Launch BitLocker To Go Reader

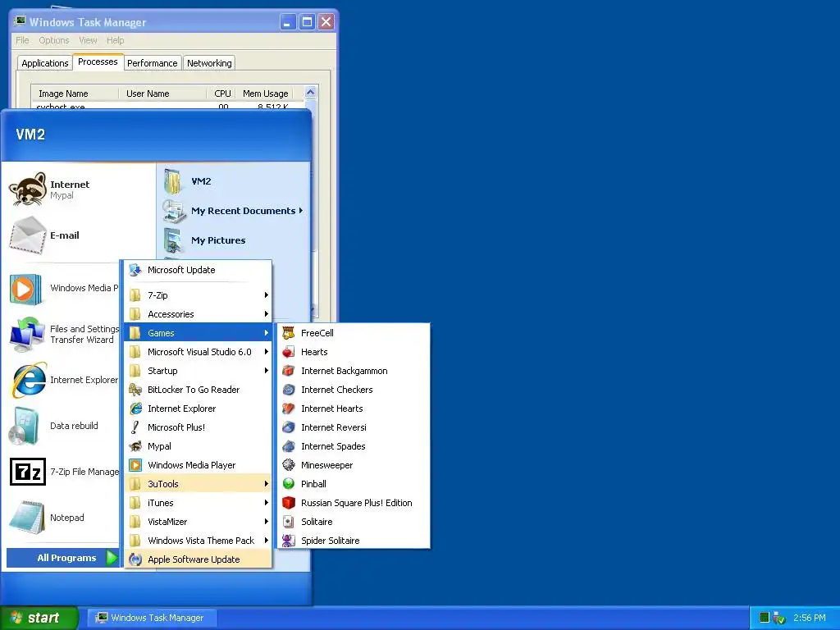pos(199,390)
